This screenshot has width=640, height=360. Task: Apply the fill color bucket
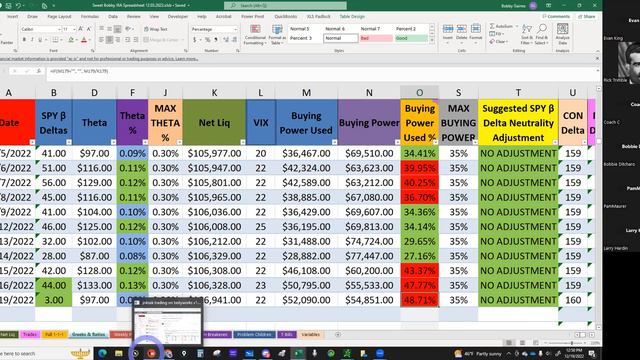pos(71,40)
